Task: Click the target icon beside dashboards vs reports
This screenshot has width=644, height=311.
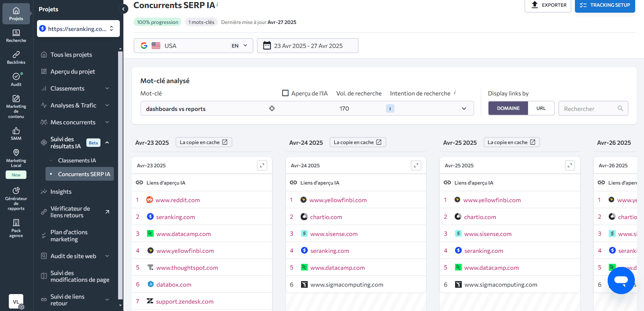Action: click(x=272, y=108)
